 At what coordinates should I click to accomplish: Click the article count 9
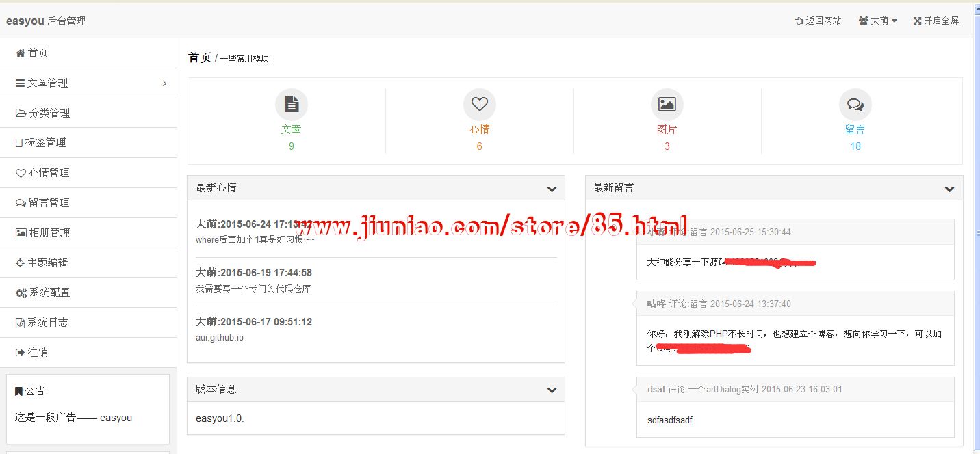coord(292,146)
